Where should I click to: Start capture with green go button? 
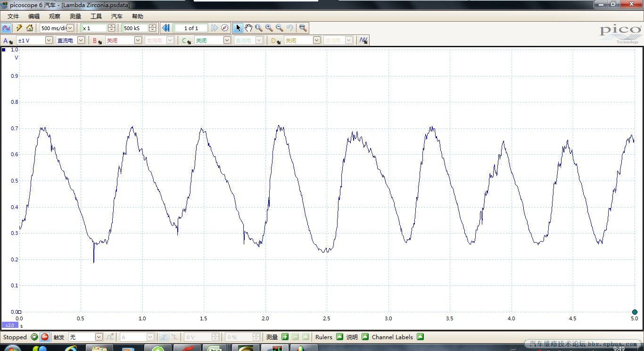(34, 337)
